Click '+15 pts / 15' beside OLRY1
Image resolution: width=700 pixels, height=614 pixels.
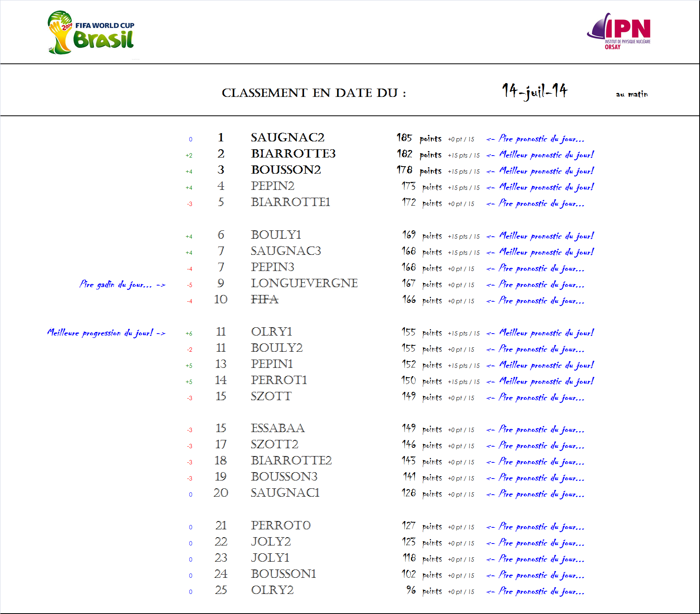pos(464,334)
